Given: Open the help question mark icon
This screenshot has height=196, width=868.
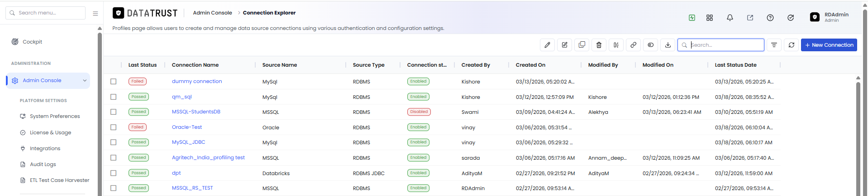Looking at the screenshot, I should (770, 18).
